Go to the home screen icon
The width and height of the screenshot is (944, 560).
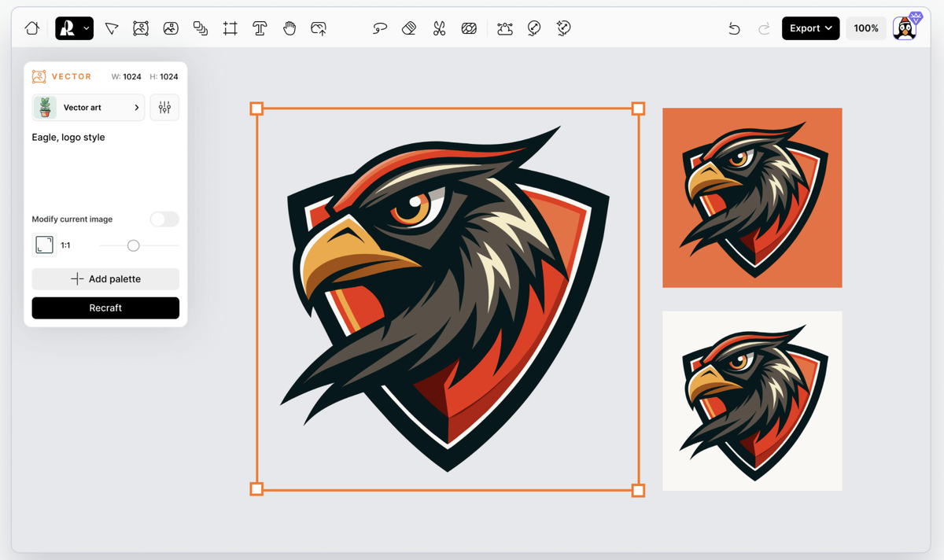click(x=32, y=28)
